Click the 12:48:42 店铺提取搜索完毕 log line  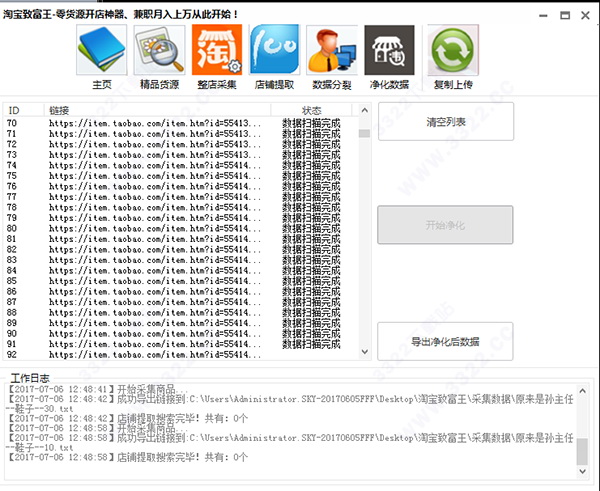click(x=128, y=418)
